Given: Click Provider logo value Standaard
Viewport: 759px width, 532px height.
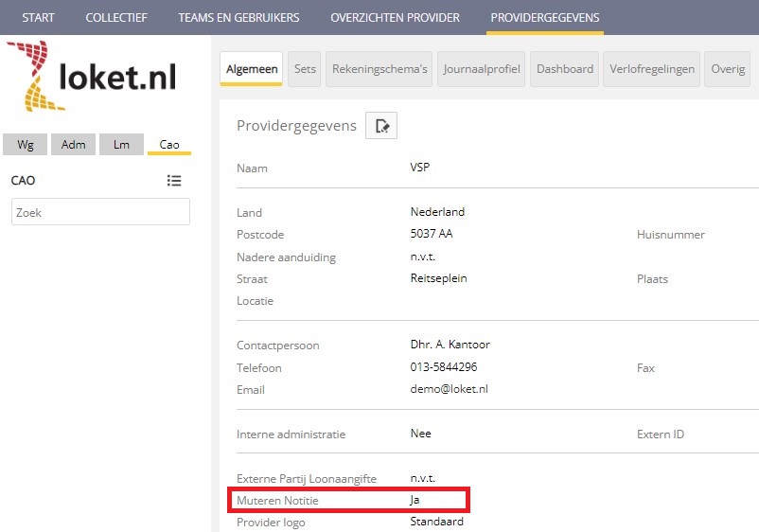Looking at the screenshot, I should tap(436, 522).
